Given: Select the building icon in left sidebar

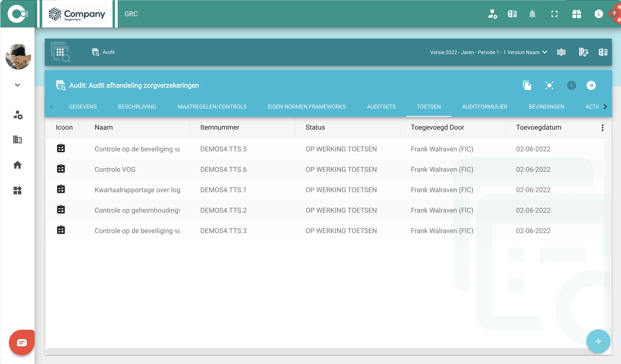Looking at the screenshot, I should click(17, 140).
